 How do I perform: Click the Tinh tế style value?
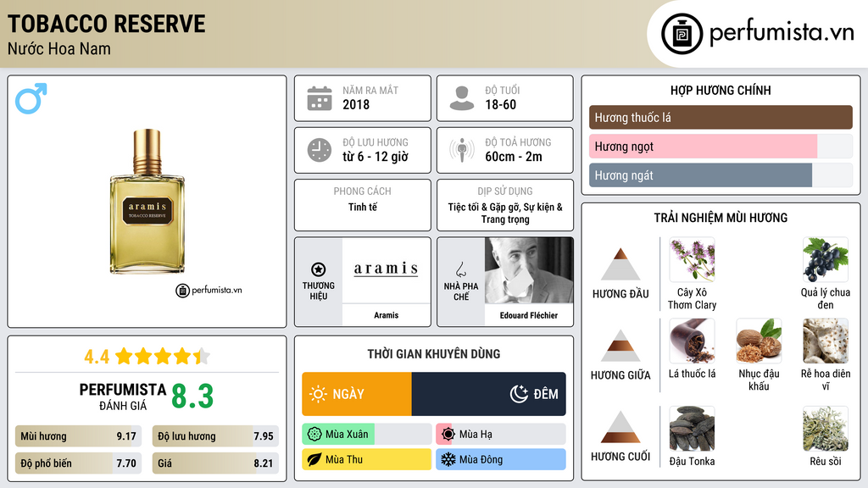(363, 207)
